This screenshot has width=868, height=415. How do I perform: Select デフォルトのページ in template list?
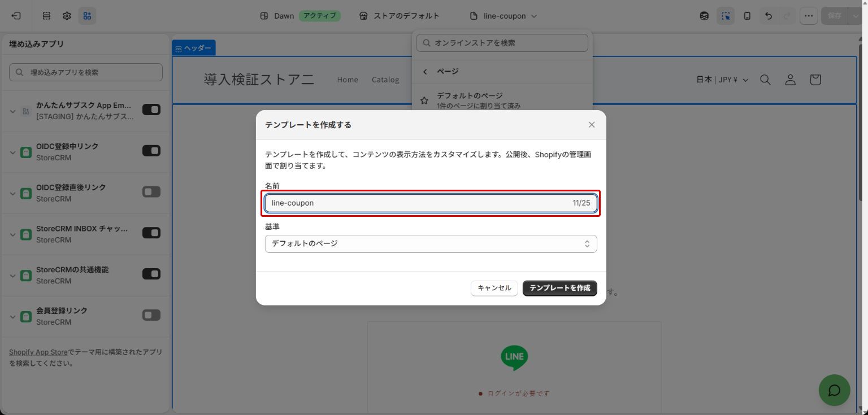coord(502,101)
